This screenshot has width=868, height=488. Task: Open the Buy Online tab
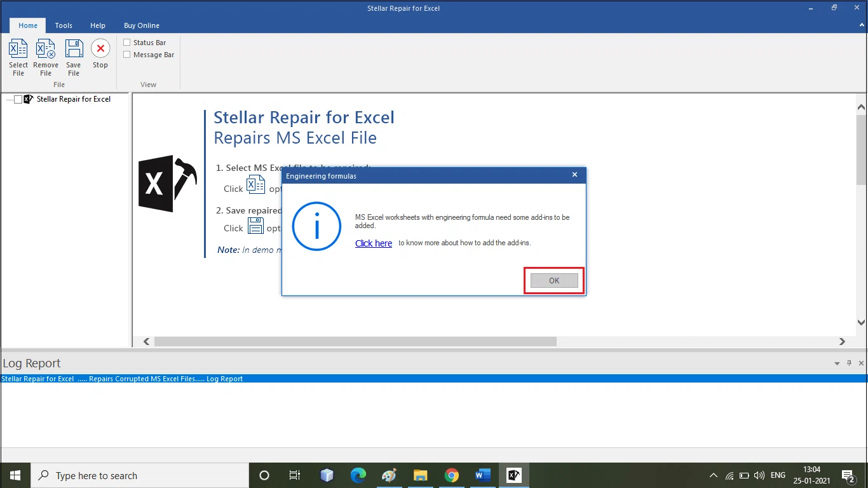tap(142, 25)
